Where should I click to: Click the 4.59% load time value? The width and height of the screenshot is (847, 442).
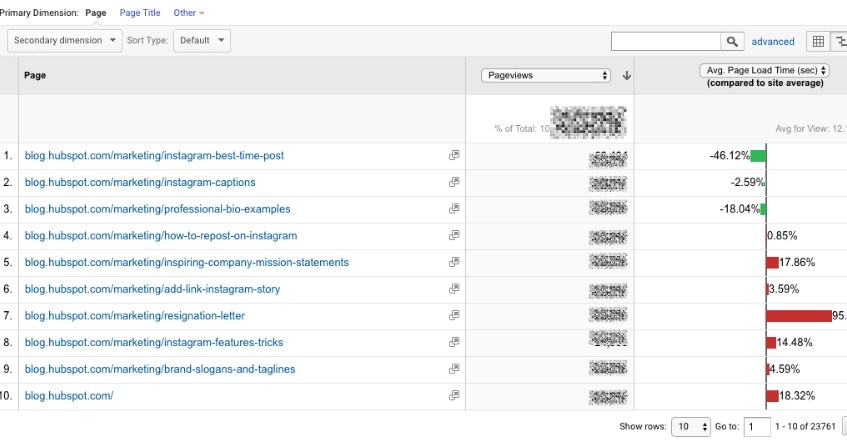pyautogui.click(x=784, y=369)
